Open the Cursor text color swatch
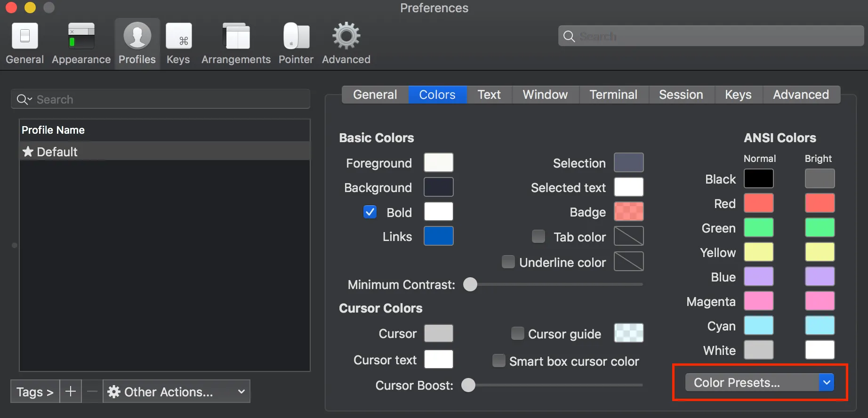 [439, 359]
